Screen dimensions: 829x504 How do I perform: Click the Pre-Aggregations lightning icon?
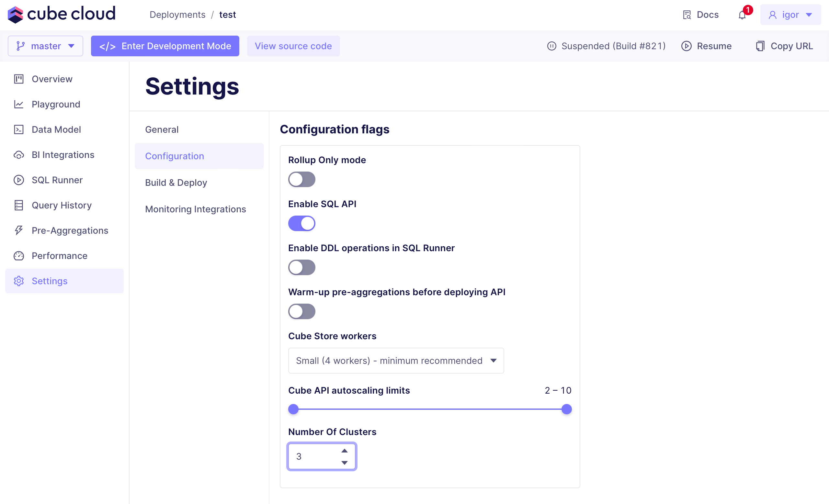[x=18, y=230]
